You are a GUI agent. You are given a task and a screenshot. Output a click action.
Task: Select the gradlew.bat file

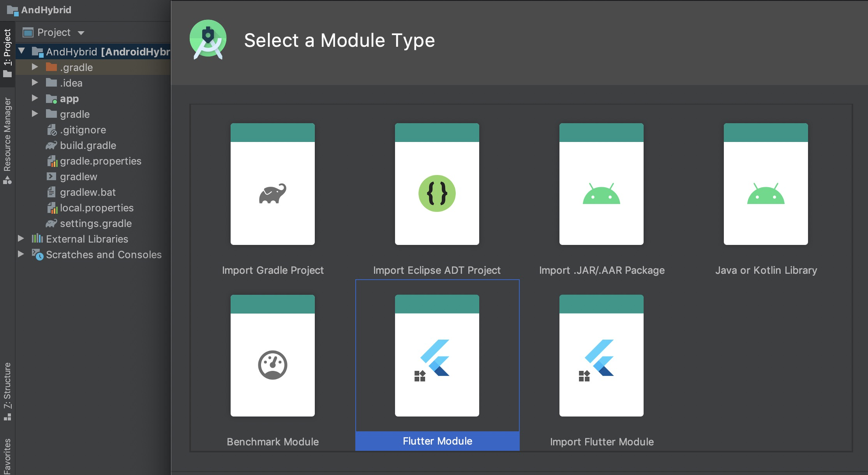click(93, 192)
